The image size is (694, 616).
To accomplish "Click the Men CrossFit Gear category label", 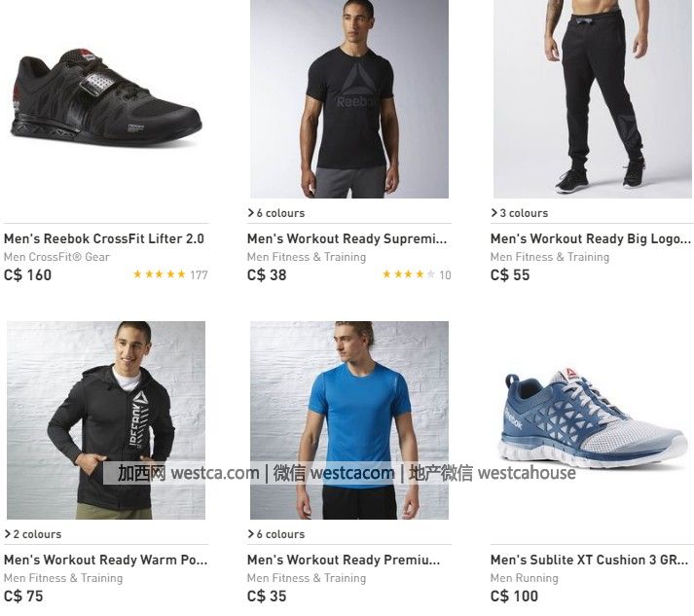I will (56, 257).
